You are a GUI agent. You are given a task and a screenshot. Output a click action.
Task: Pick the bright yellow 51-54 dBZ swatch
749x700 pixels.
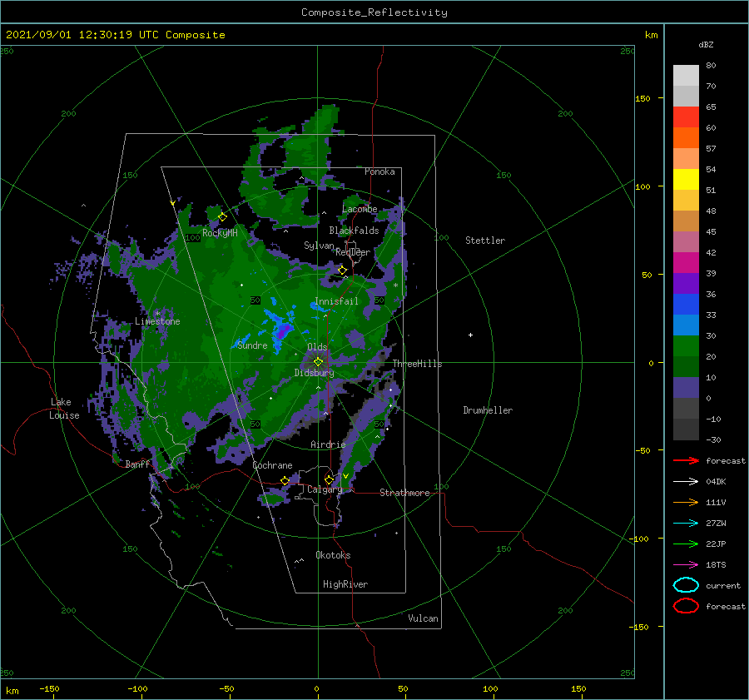tap(686, 179)
